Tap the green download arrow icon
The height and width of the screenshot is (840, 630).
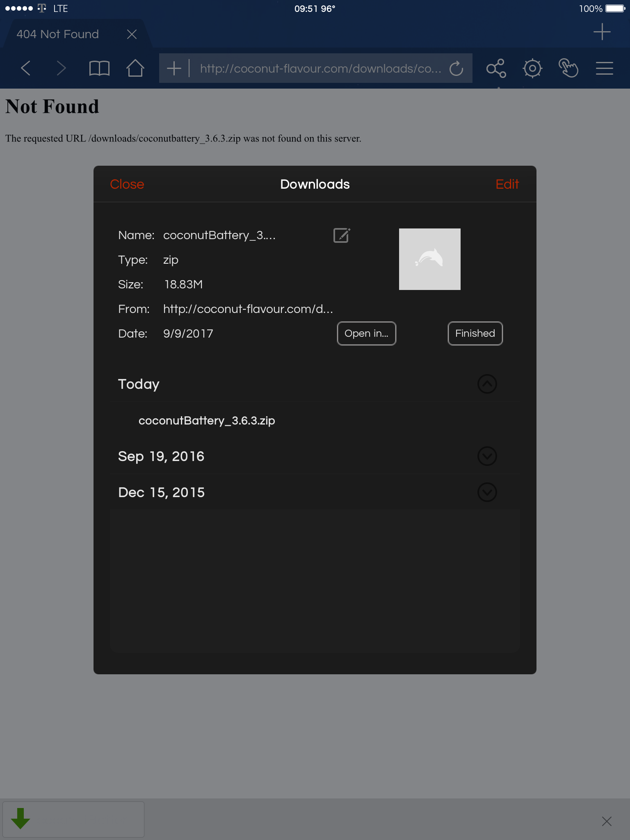21,819
